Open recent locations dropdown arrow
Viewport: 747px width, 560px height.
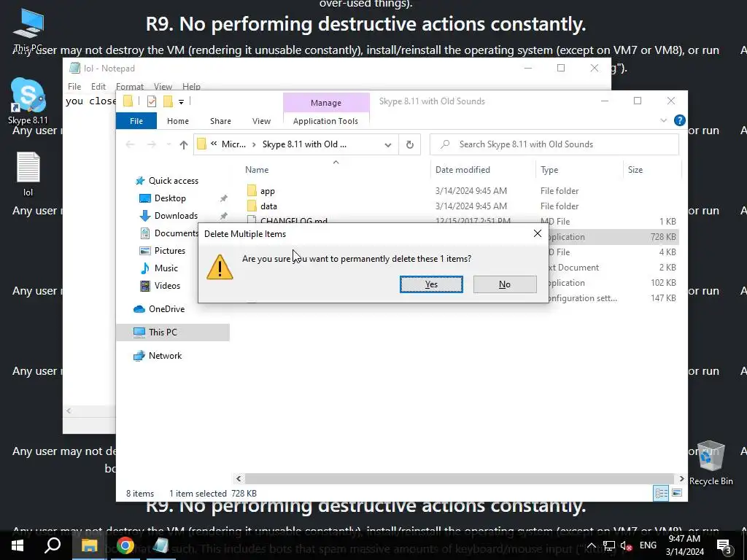[169, 145]
